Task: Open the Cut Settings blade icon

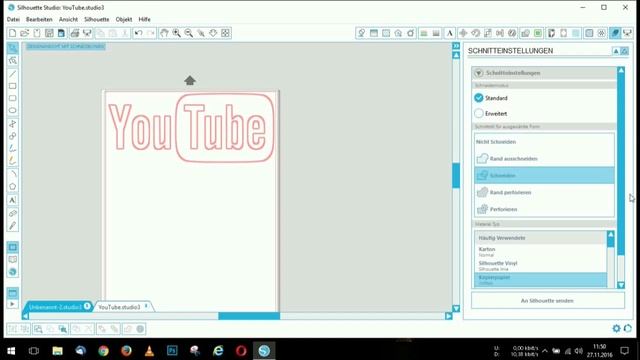Action: pos(615,33)
